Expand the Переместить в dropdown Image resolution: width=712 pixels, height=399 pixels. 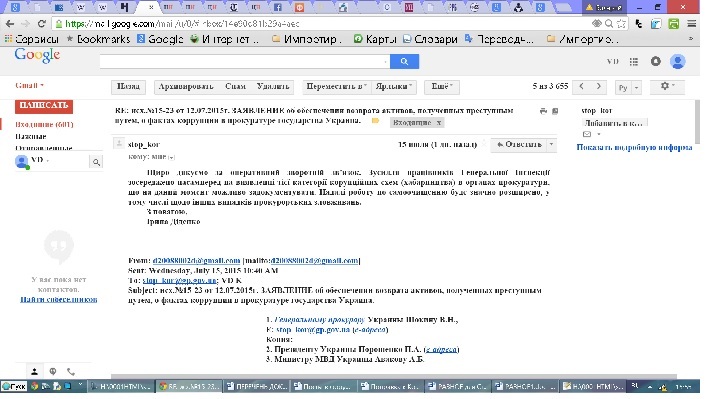pyautogui.click(x=336, y=86)
